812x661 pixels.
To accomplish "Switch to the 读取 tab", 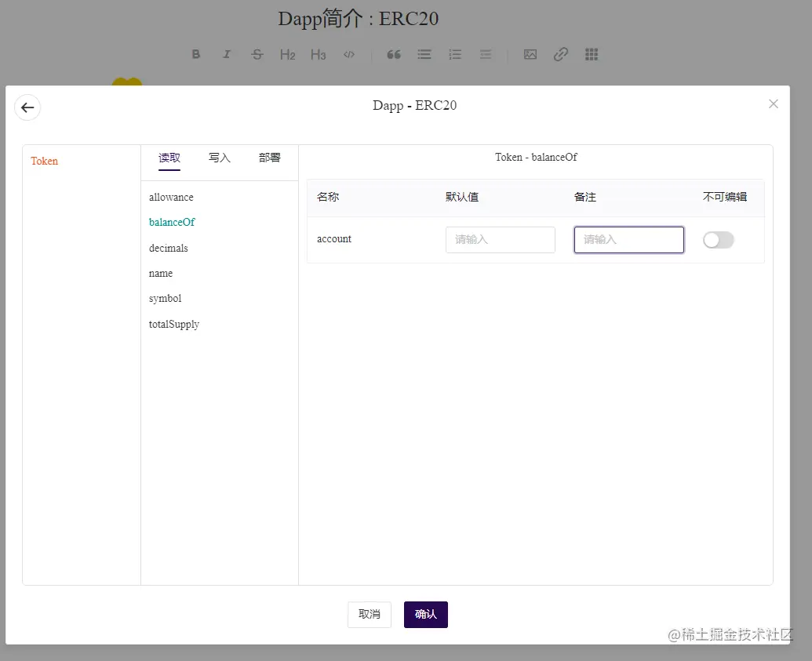I will click(169, 158).
